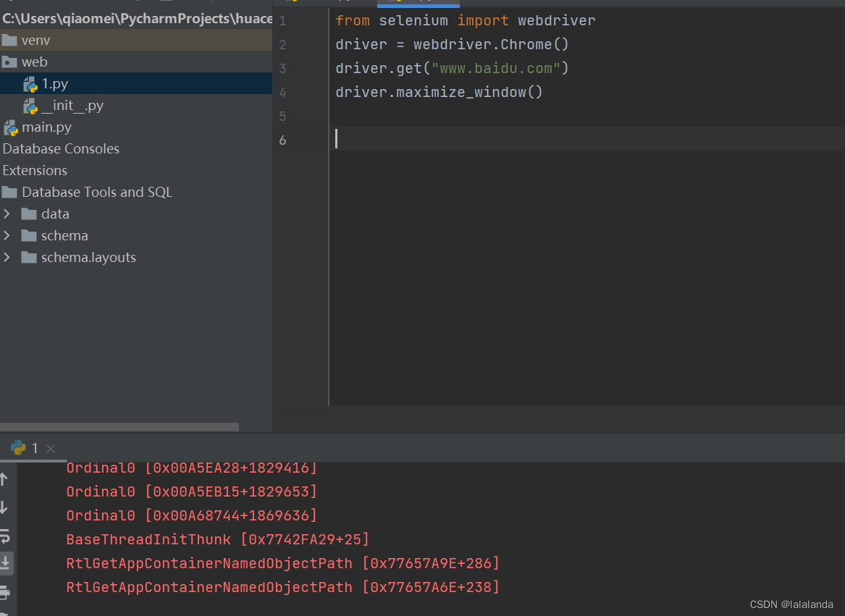Click the Database Tools and SQL folder icon
The image size is (845, 616).
point(9,192)
